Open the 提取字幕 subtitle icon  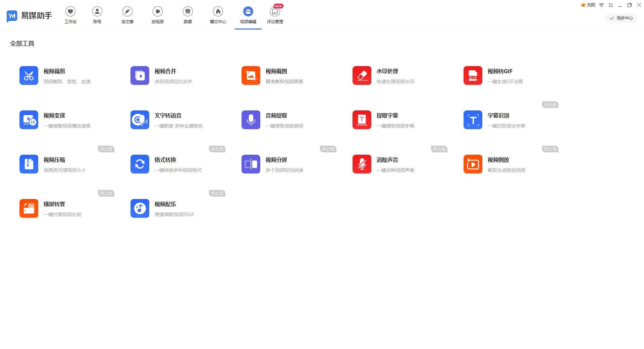(x=362, y=120)
